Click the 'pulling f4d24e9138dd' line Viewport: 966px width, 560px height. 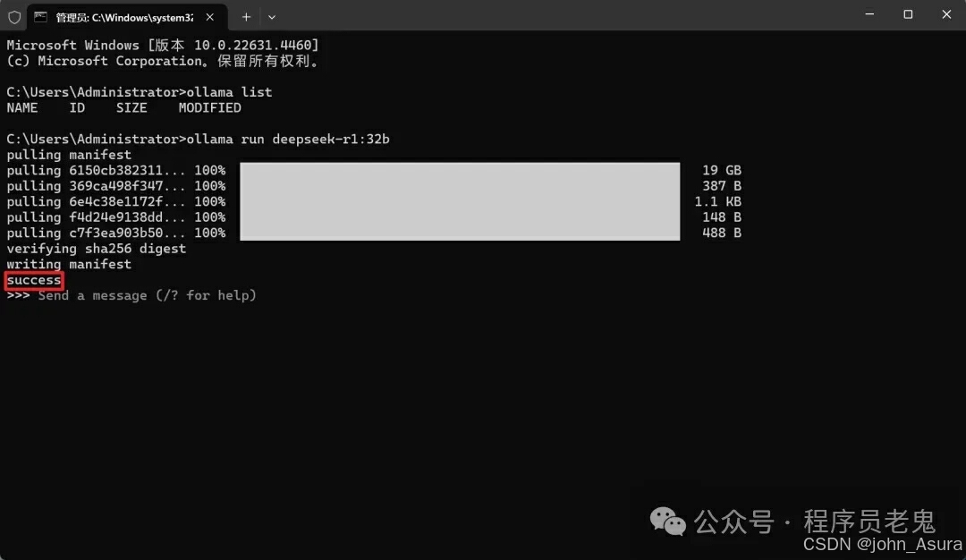[x=115, y=217]
